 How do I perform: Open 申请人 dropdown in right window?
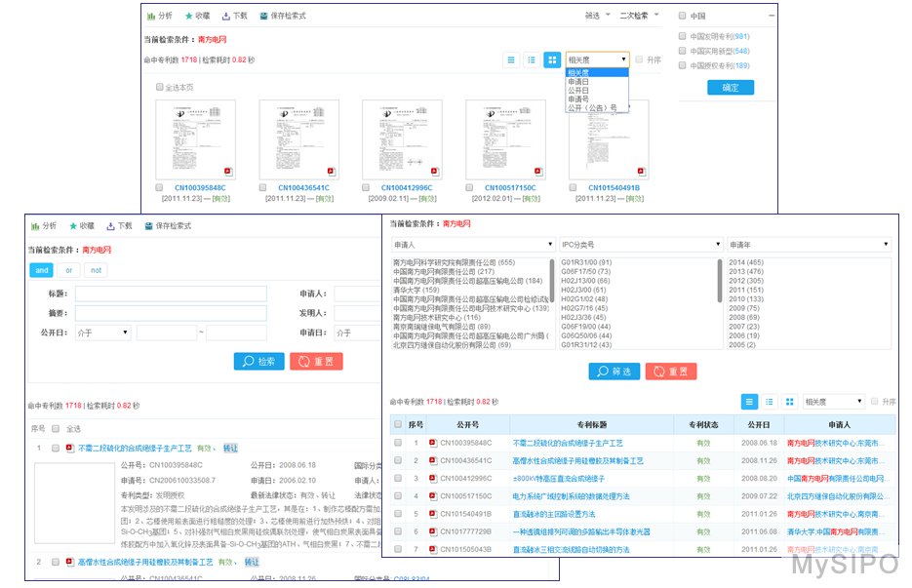473,245
